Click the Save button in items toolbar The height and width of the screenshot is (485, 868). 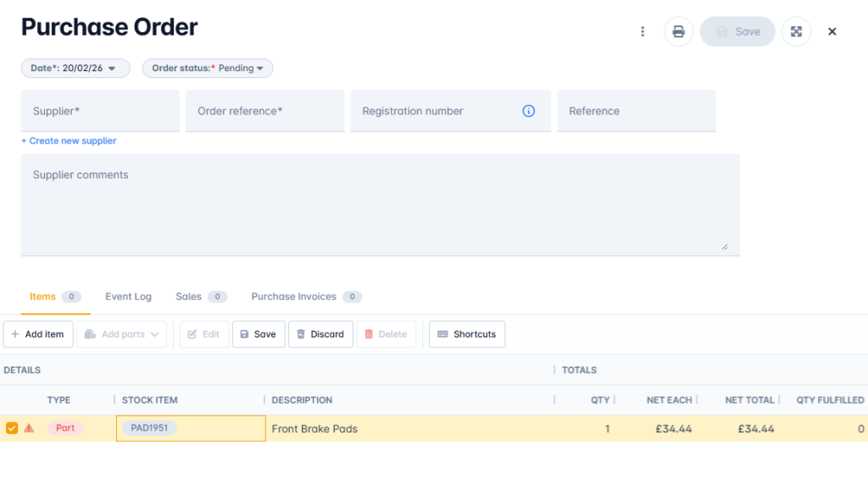point(259,334)
